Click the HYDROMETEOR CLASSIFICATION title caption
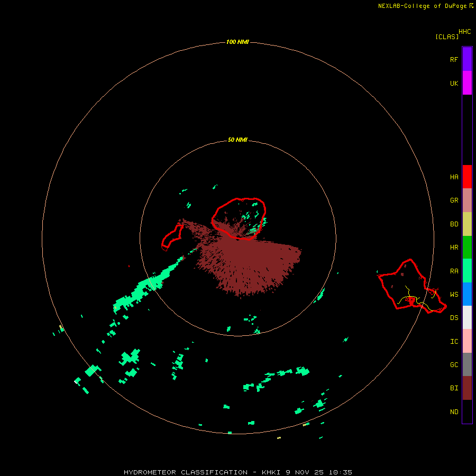Screen dimensions: 476x476 237,472
